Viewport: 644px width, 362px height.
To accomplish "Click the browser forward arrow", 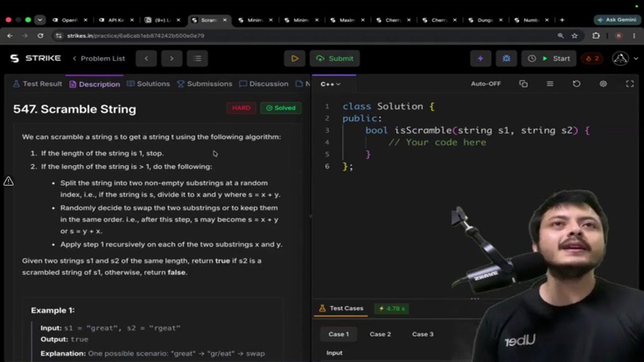I will tap(25, 35).
